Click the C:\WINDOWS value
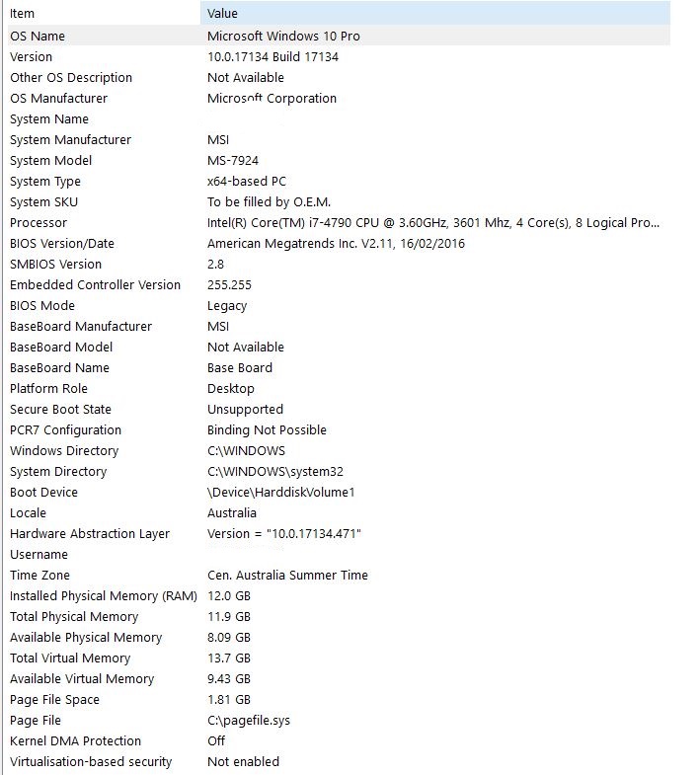 pos(246,451)
